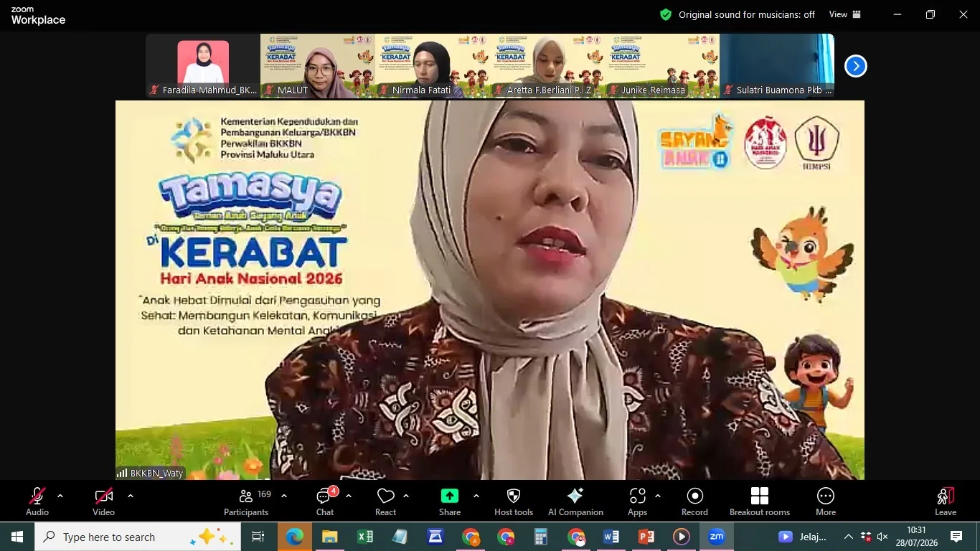Open Breakout rooms

click(760, 501)
